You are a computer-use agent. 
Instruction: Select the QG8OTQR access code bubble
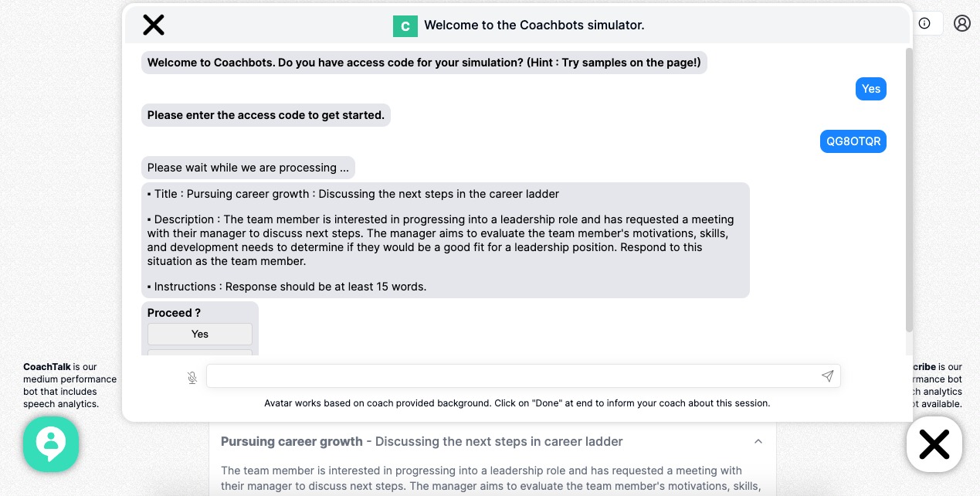point(853,141)
